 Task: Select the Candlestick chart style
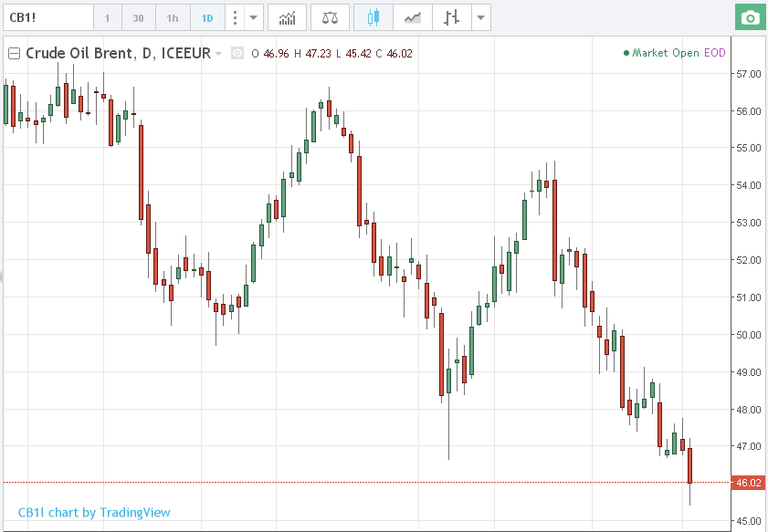tap(373, 17)
